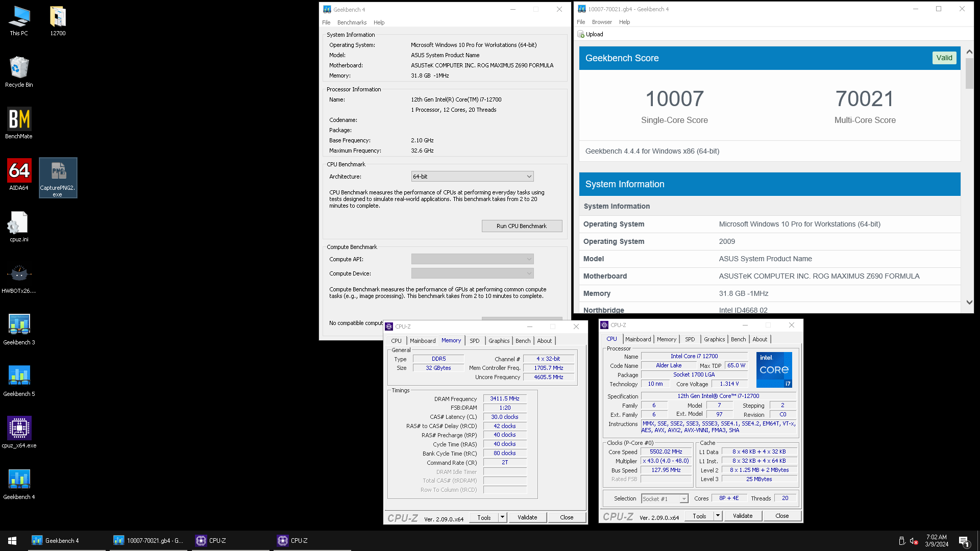Click the Upload icon in results window

[581, 34]
